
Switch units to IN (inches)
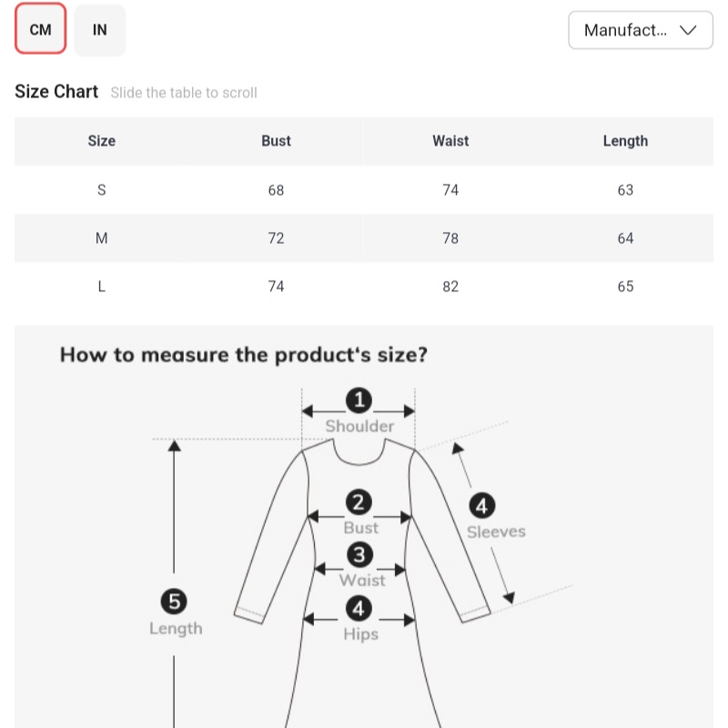(x=100, y=30)
